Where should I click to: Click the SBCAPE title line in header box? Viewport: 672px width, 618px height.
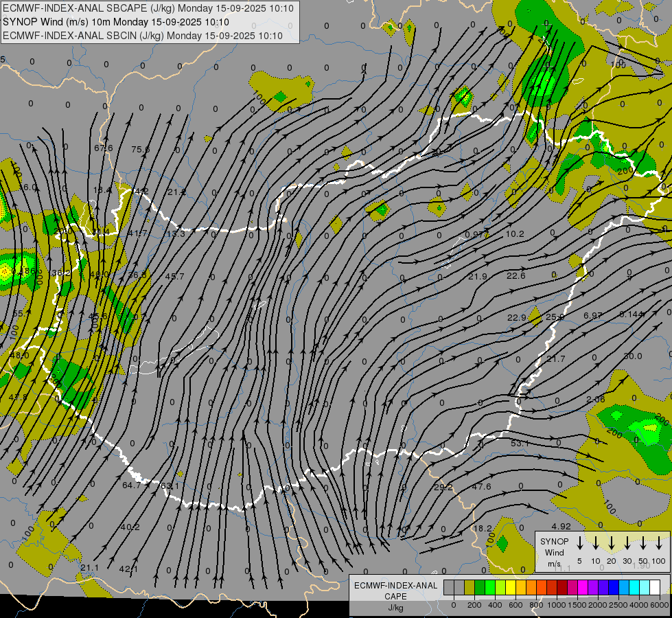click(148, 8)
